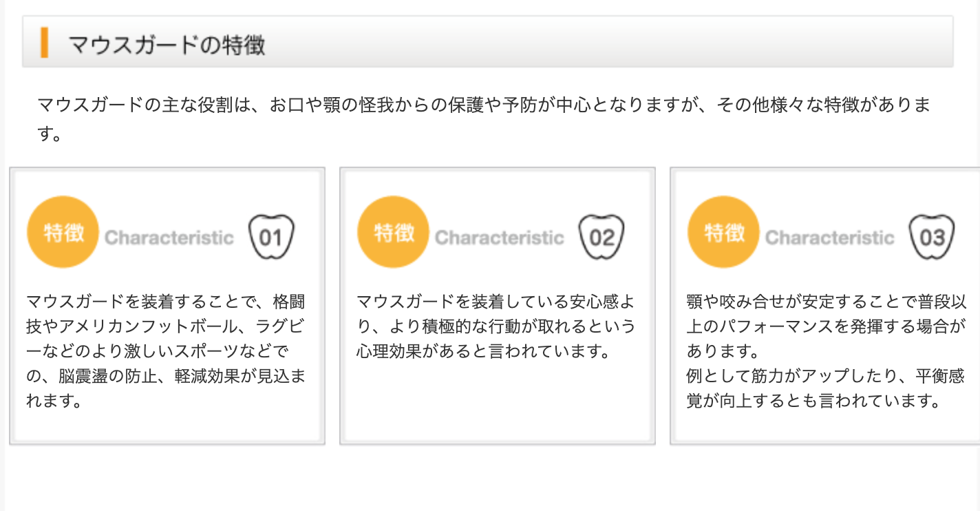
Task: Click the 脳震盪の防止 text line in card 01
Action: [x=166, y=376]
